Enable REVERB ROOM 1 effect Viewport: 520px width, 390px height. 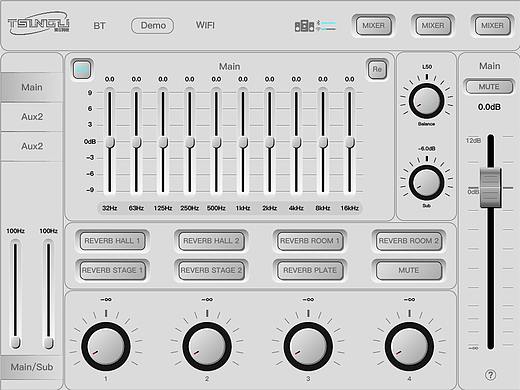pos(310,241)
